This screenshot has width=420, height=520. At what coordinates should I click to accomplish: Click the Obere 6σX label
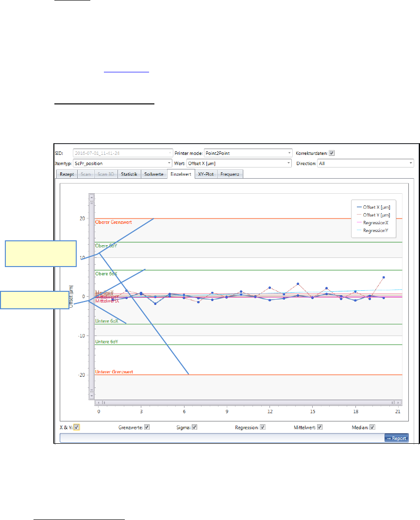[106, 274]
